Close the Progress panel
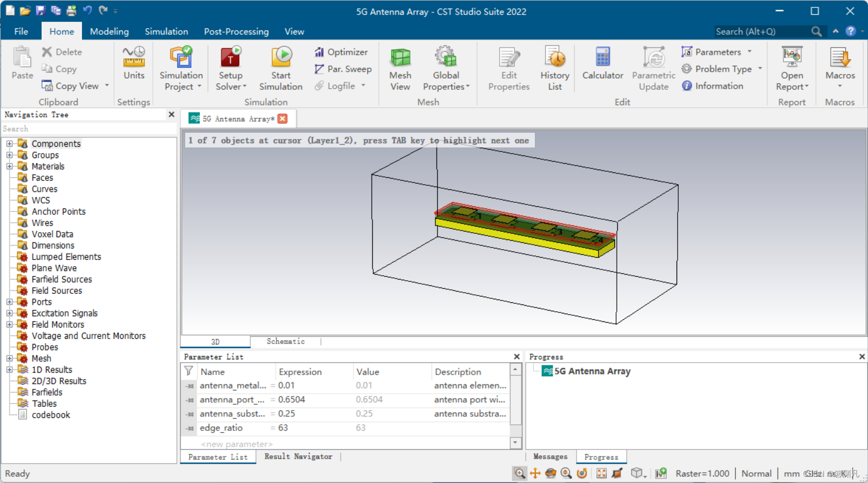The image size is (868, 483). click(862, 356)
